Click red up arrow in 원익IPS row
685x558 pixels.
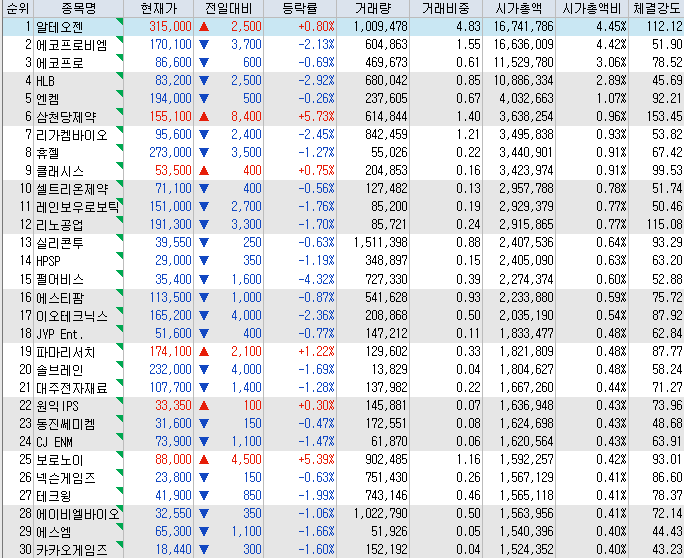(204, 406)
